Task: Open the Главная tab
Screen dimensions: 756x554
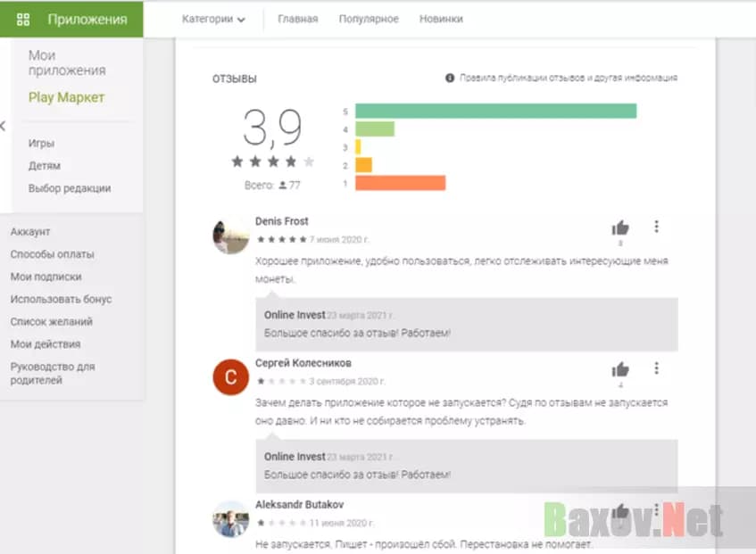Action: pyautogui.click(x=297, y=19)
